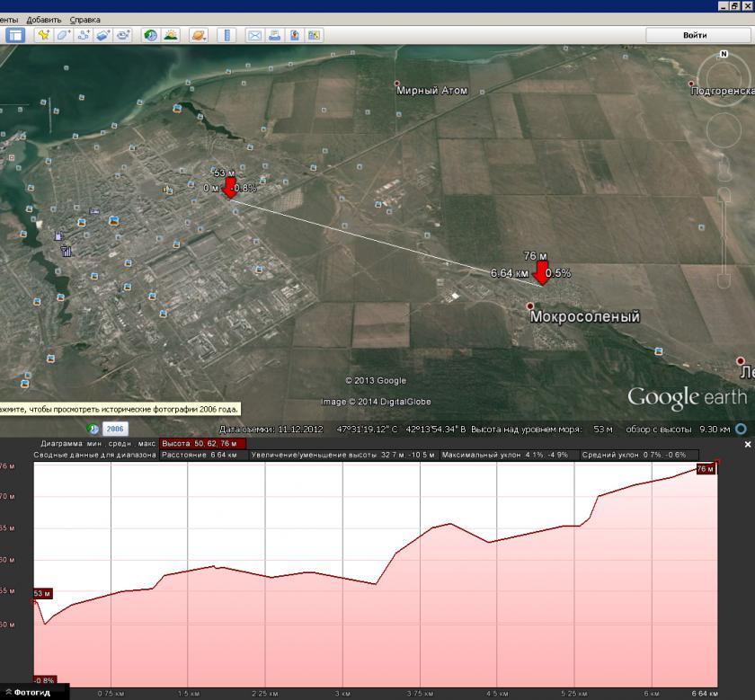This screenshot has height=700, width=755.
Task: Reset compass by clicking N marker
Action: point(724,54)
